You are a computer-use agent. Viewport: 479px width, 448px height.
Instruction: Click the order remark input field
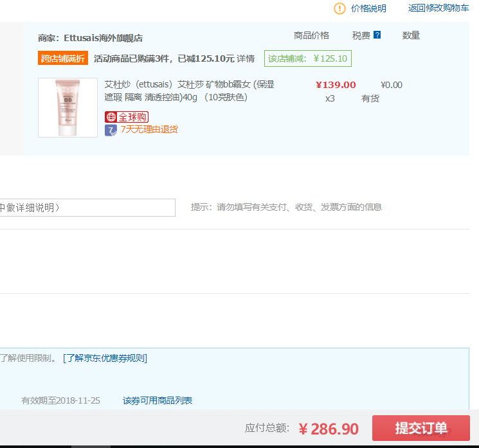[87, 208]
